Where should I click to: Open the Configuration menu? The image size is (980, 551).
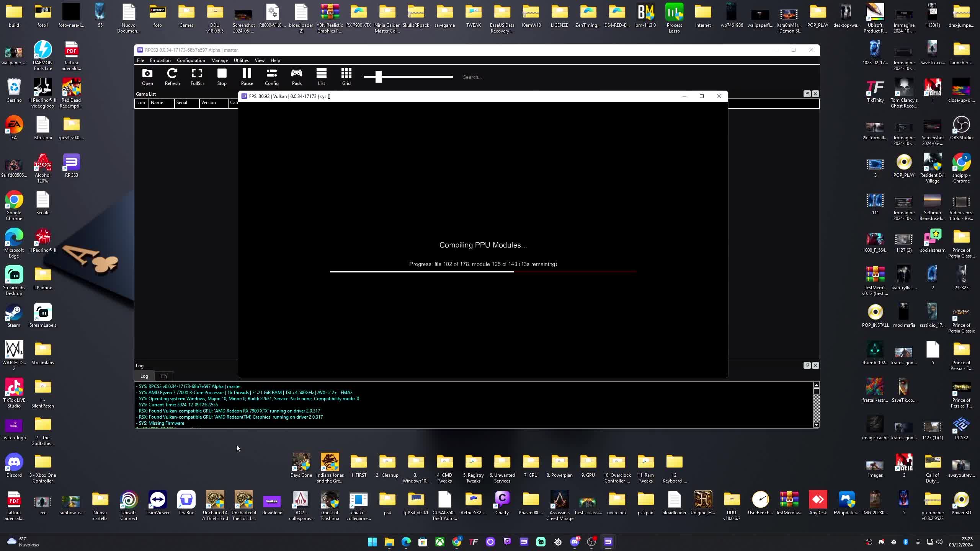click(191, 60)
